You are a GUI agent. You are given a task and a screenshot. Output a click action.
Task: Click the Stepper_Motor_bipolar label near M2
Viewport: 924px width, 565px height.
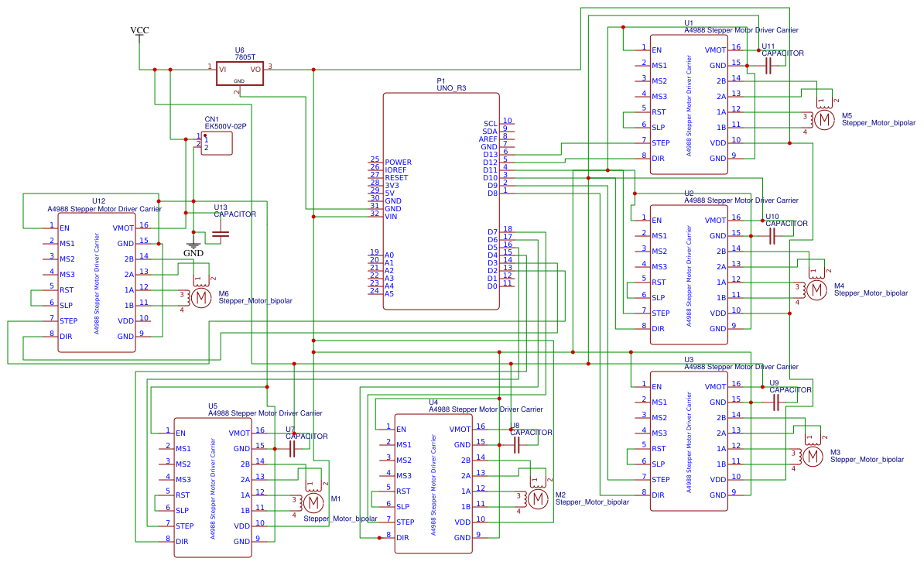(x=594, y=500)
